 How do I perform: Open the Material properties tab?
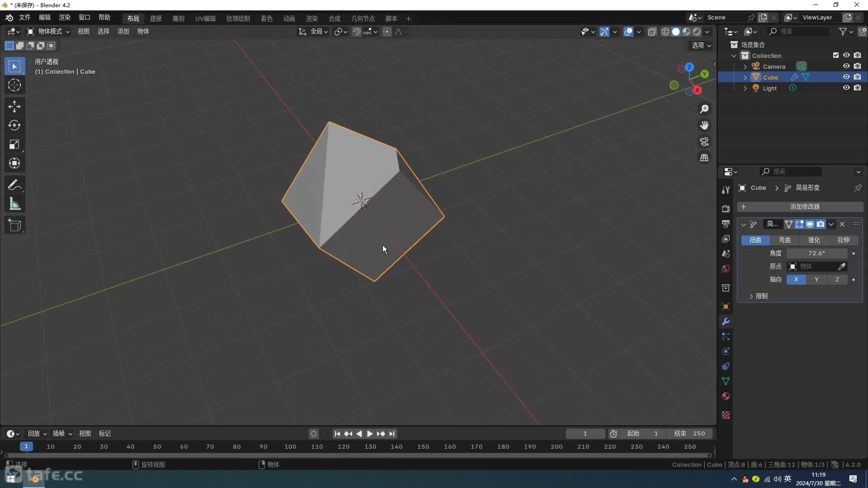(726, 396)
